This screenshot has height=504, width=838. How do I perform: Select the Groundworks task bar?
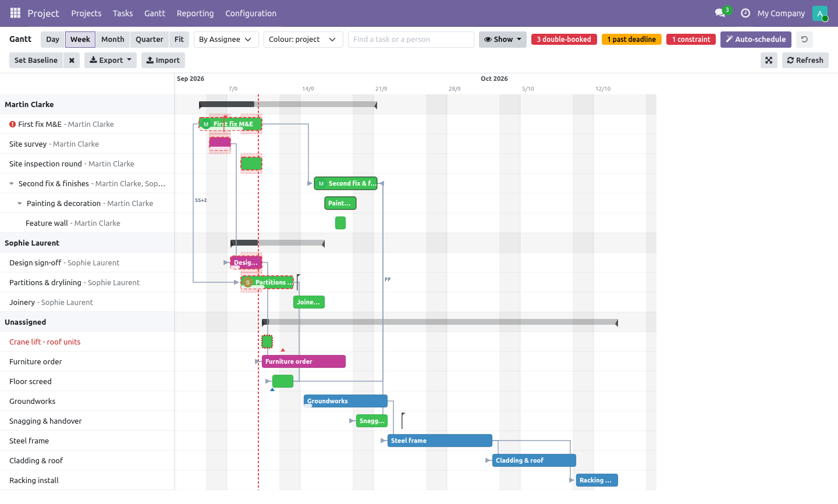pyautogui.click(x=346, y=401)
